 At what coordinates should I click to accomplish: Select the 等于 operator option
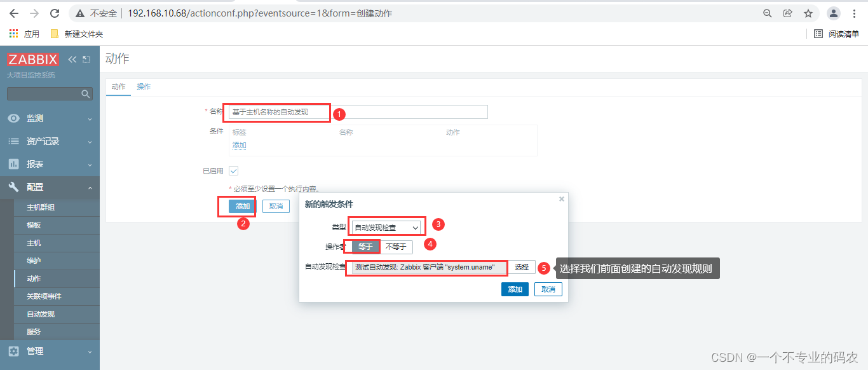(365, 247)
